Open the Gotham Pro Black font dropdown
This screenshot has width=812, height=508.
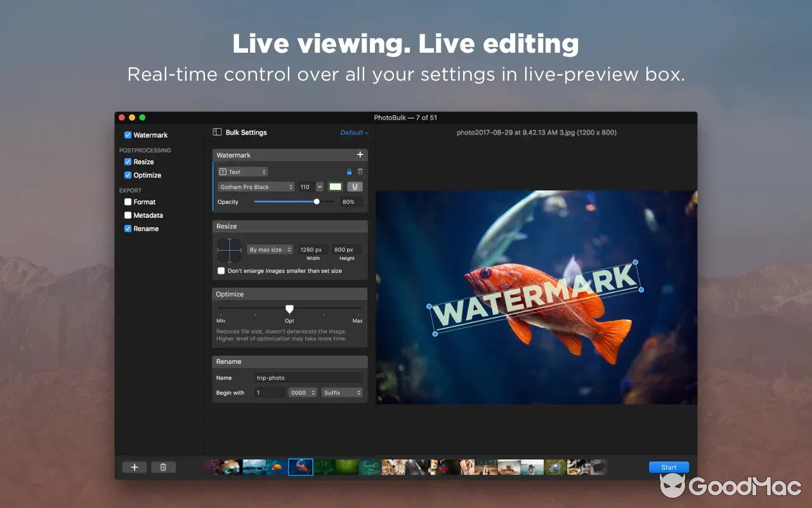pos(256,187)
